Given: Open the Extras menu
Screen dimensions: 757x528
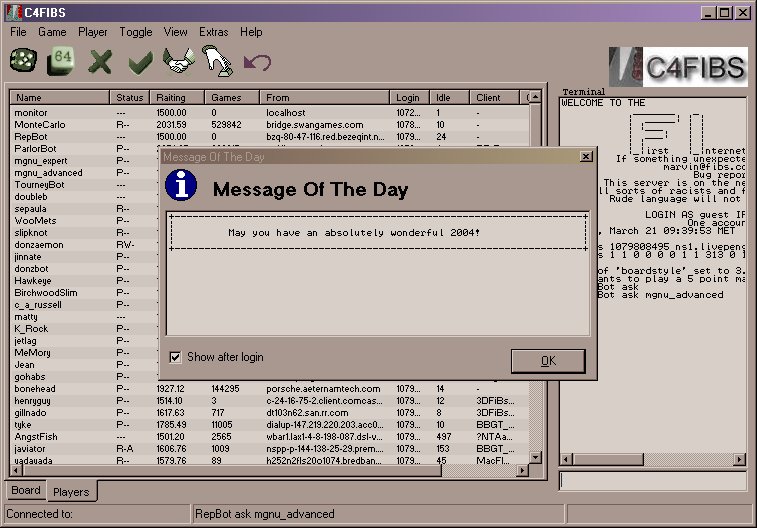Looking at the screenshot, I should (213, 32).
